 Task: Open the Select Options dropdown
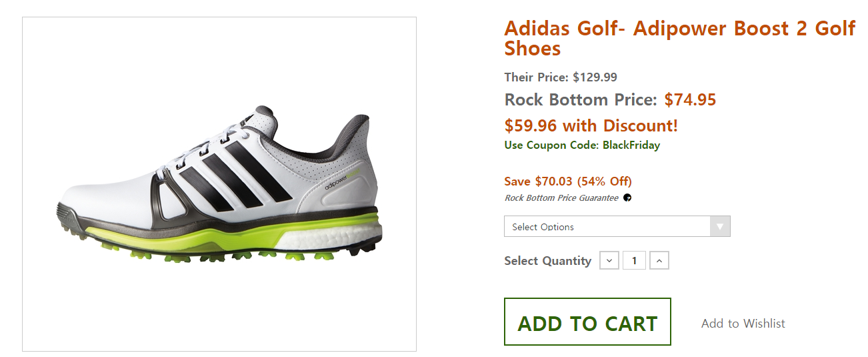(x=607, y=227)
